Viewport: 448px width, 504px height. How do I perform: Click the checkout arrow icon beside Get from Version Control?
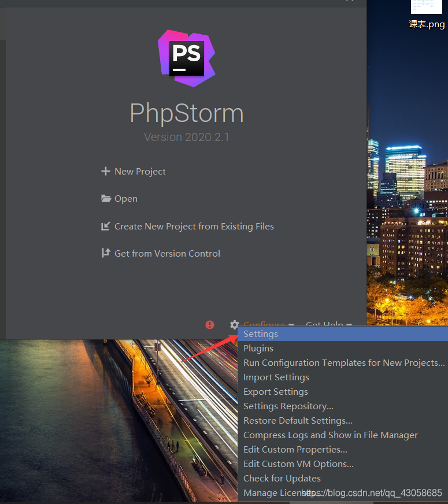point(106,253)
